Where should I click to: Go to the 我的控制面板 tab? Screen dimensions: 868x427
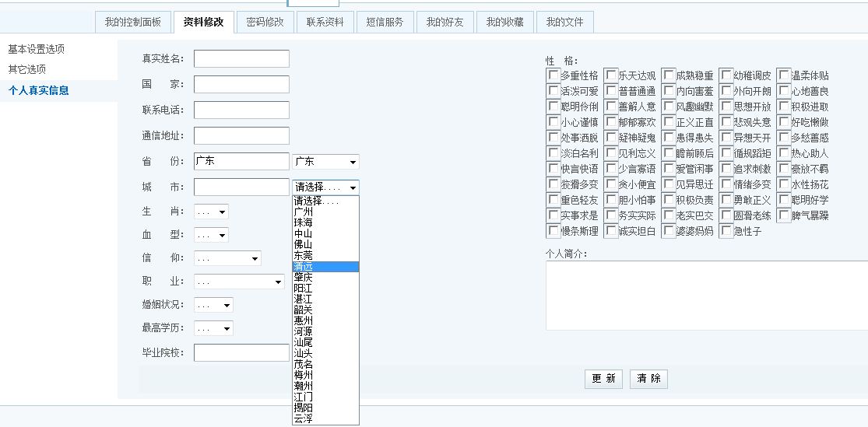click(133, 22)
